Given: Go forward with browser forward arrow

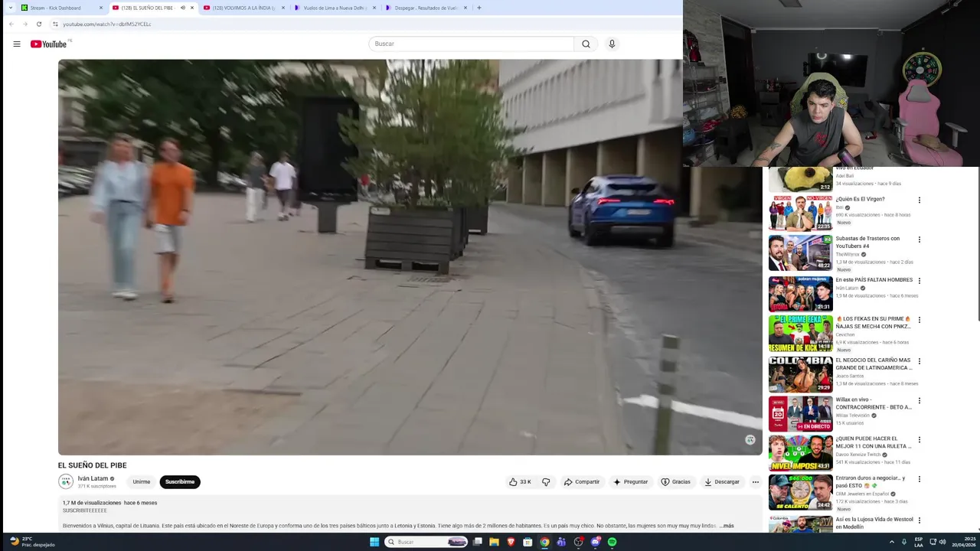Looking at the screenshot, I should 24,24.
